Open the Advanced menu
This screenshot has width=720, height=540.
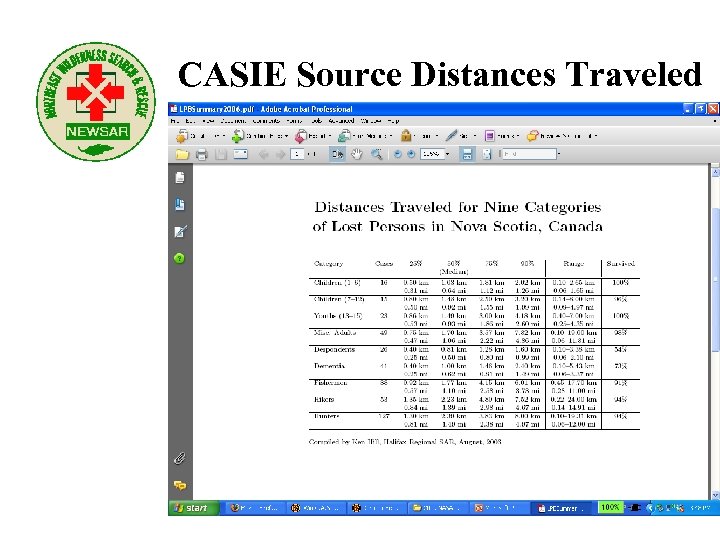341,121
